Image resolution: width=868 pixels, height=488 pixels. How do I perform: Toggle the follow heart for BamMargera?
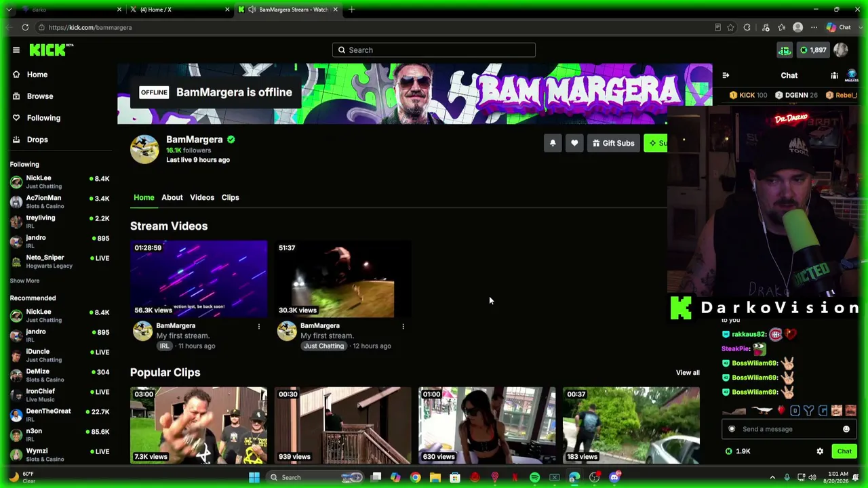(x=574, y=143)
